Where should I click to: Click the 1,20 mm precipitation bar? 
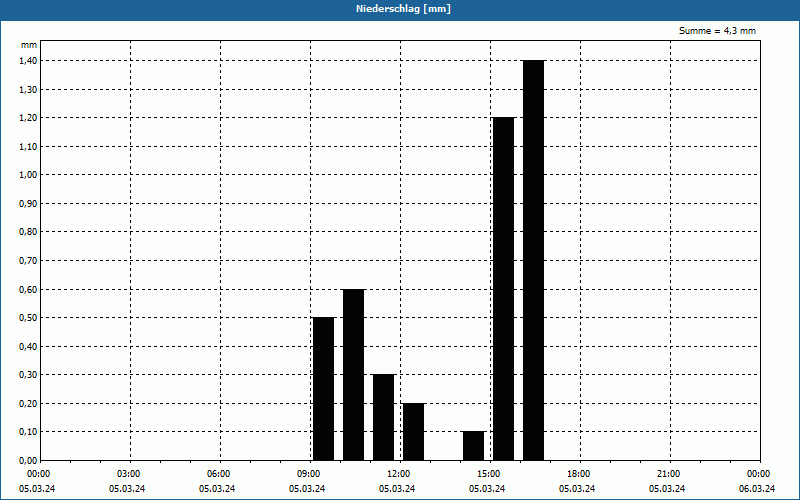pos(504,289)
